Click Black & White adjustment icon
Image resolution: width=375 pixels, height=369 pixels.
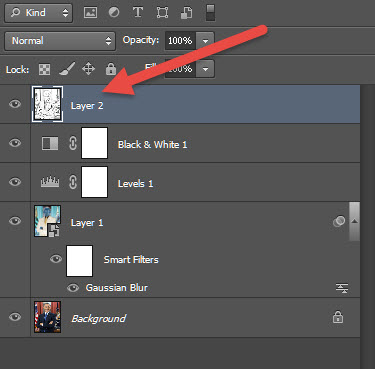(x=50, y=143)
